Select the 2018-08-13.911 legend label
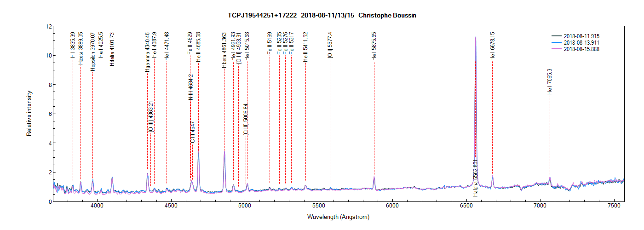 click(x=581, y=42)
